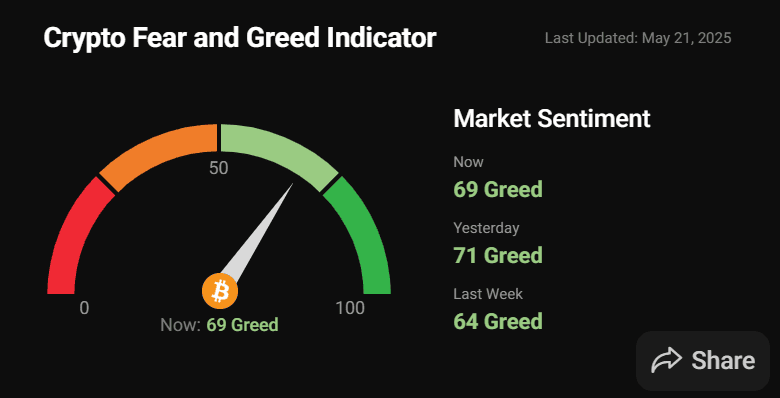Click the Now: 69 Greed label under gauge
Screen dimensions: 780x398
coord(219,325)
